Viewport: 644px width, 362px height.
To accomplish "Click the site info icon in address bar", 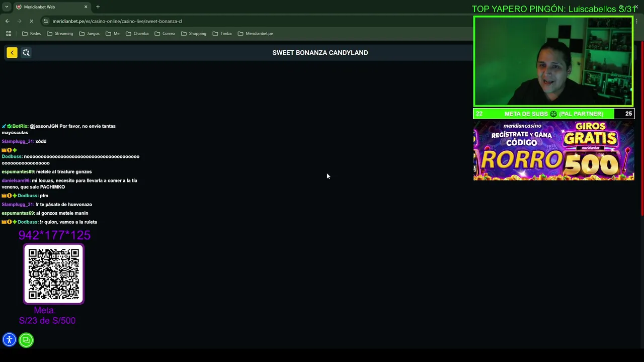I will pyautogui.click(x=46, y=21).
